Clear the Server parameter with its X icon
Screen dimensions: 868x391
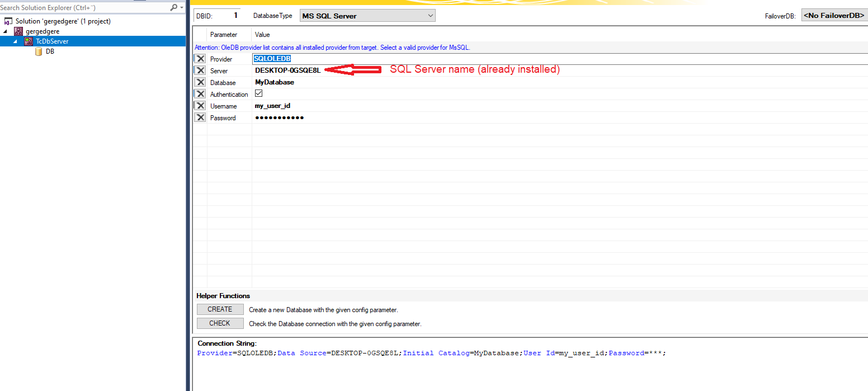[200, 70]
